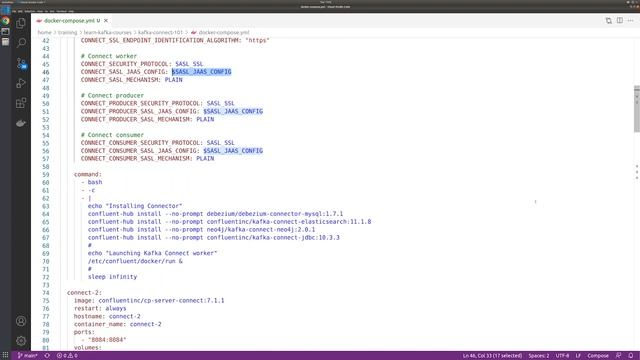Click the 'LF' end of line selector

click(x=578, y=356)
